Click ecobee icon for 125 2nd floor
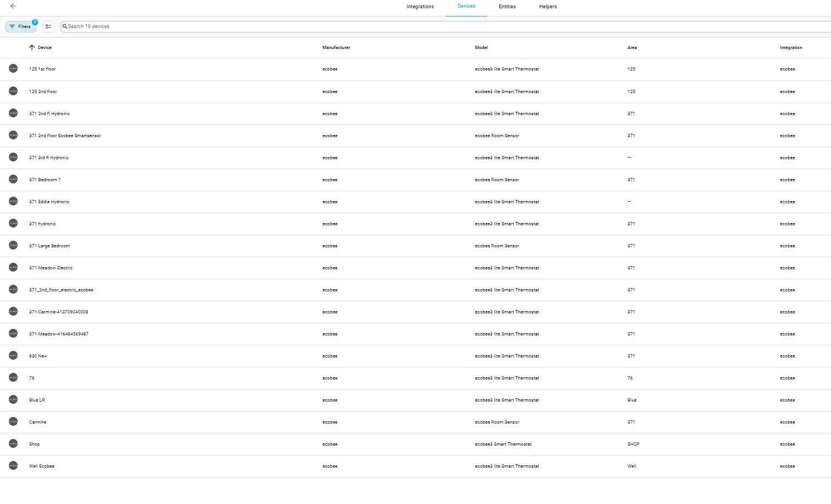This screenshot has height=504, width=831. pos(13,91)
